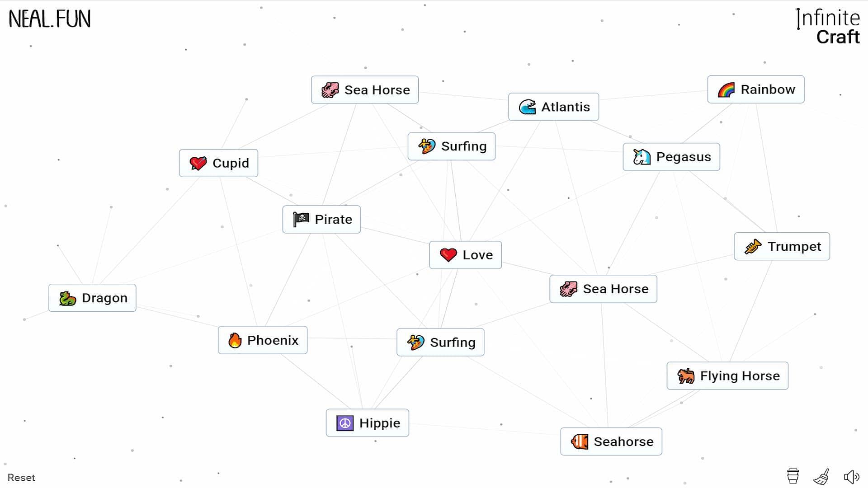Expand the Flying Horse node links

pos(727,376)
